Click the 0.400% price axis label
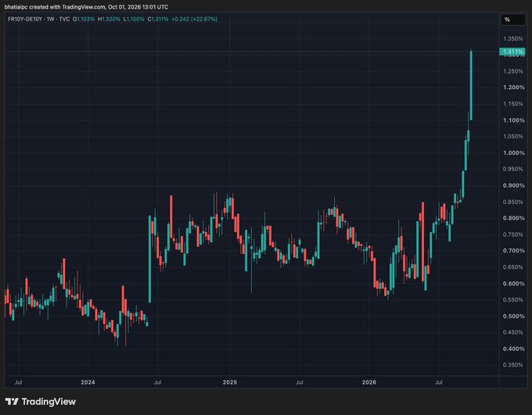 pos(514,349)
